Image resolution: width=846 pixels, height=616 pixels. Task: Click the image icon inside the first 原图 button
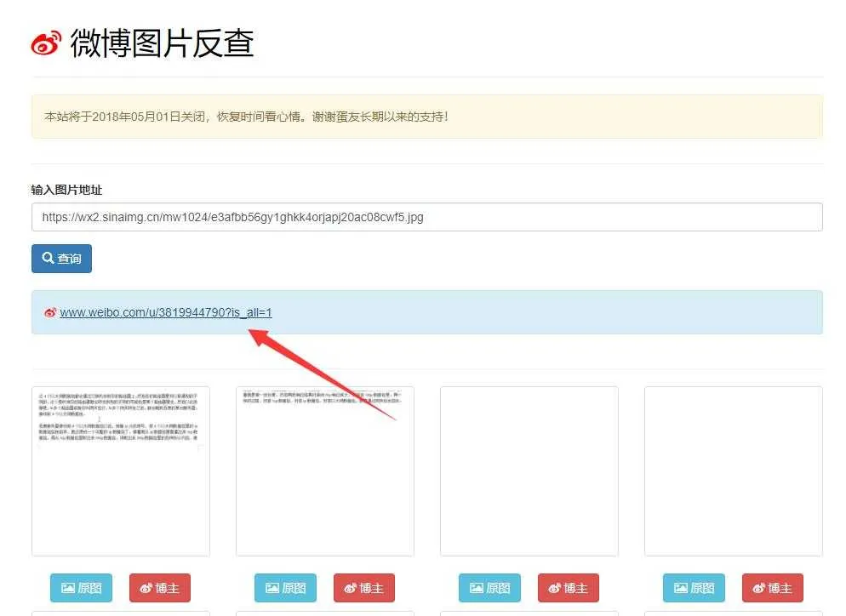[x=67, y=587]
